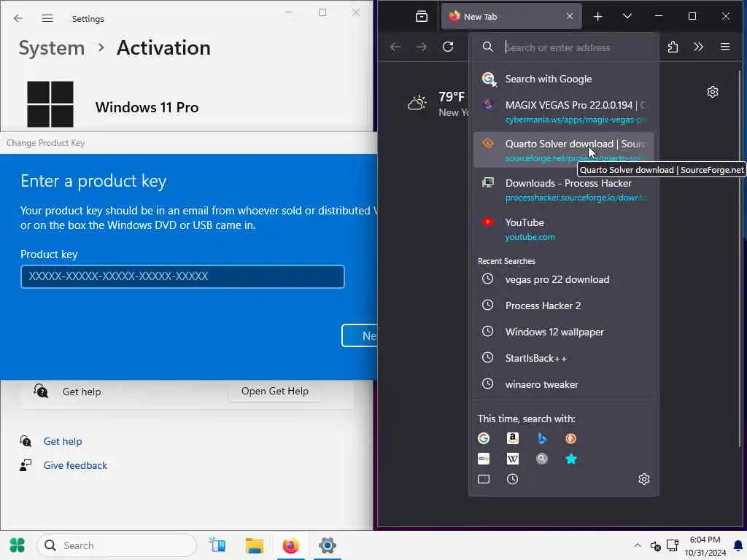Select recent search Process Hacker 2
This screenshot has height=560, width=747.
coord(564,306)
